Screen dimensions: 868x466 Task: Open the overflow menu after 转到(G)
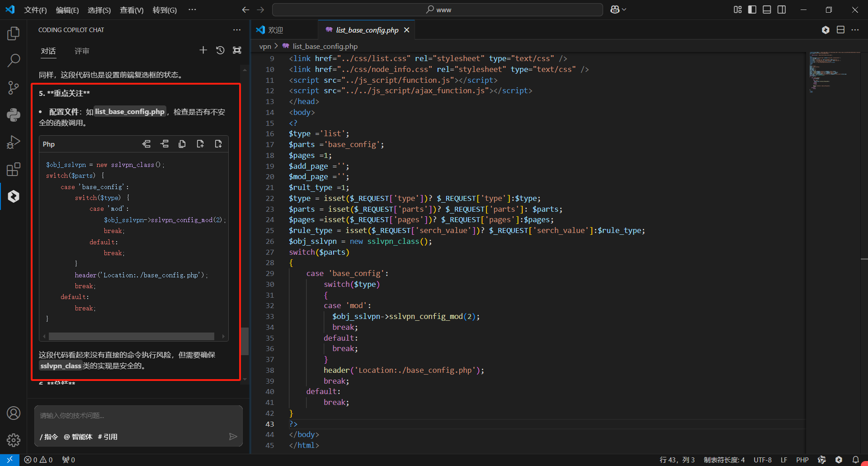pos(192,10)
